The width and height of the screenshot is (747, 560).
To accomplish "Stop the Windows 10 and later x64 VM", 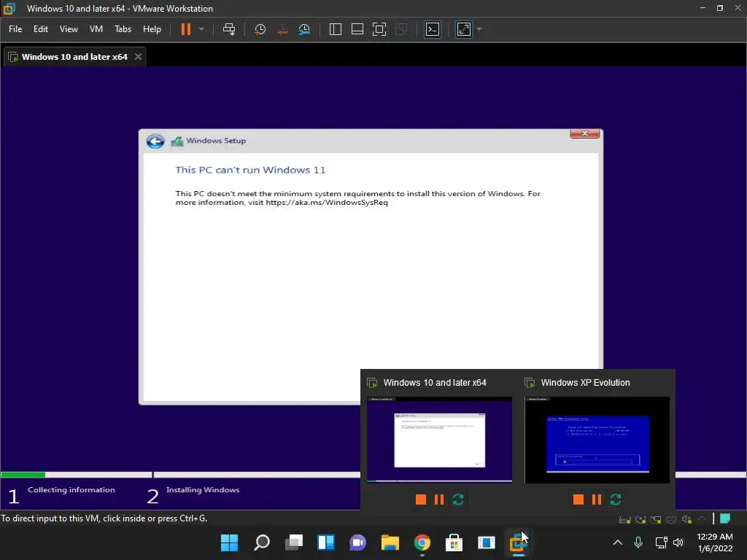I will (x=421, y=499).
